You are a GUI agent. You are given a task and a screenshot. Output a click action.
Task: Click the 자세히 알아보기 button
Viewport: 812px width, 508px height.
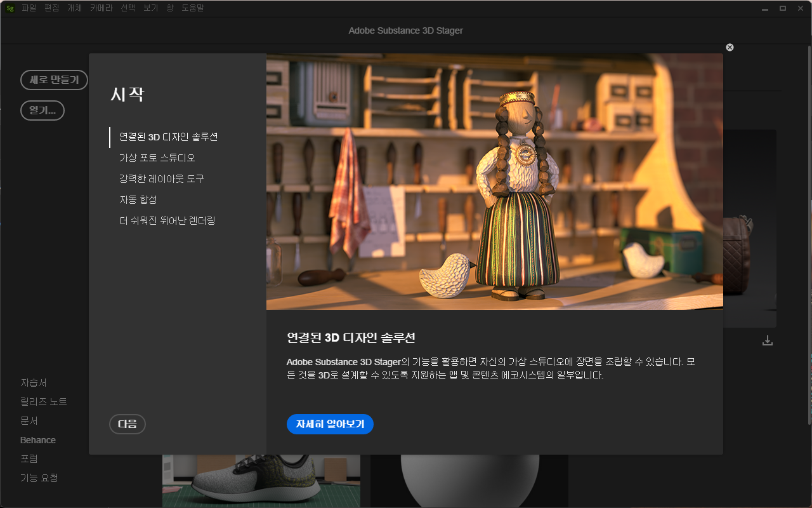(x=330, y=424)
